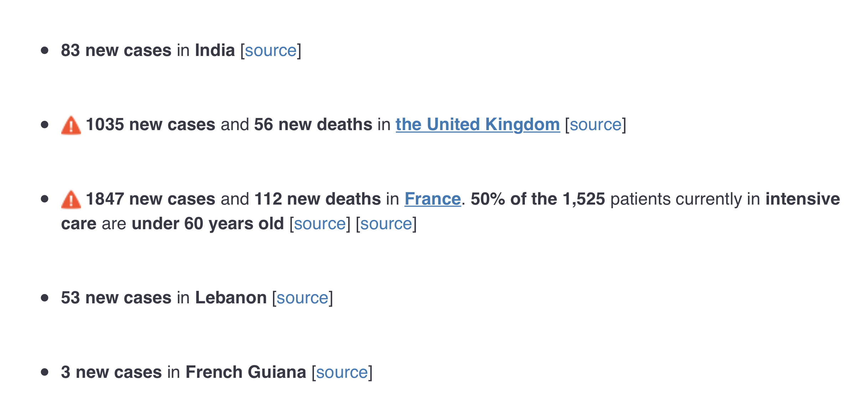Follow the France country link
Screen dimensions: 868x401
[433, 199]
